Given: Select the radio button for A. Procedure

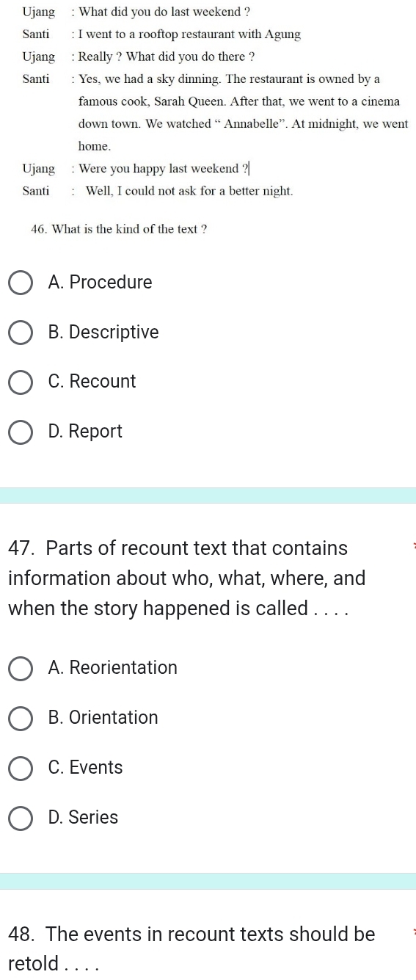Looking at the screenshot, I should 21,283.
